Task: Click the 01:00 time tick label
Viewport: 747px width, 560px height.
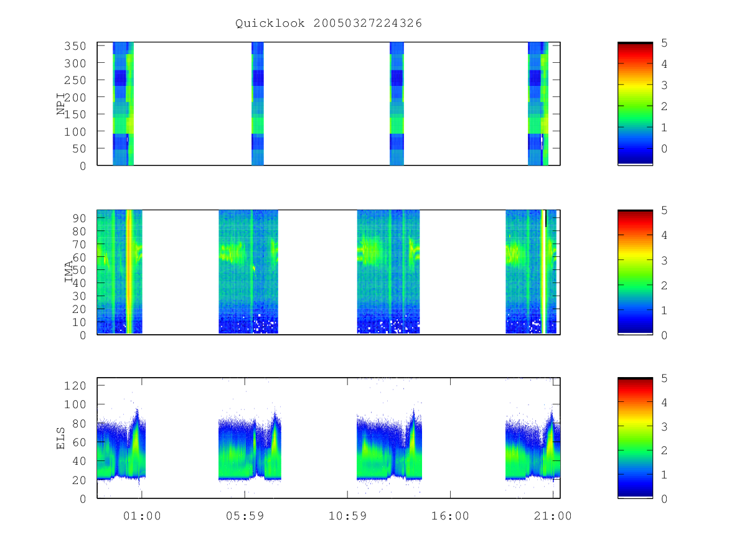Action: tap(141, 516)
